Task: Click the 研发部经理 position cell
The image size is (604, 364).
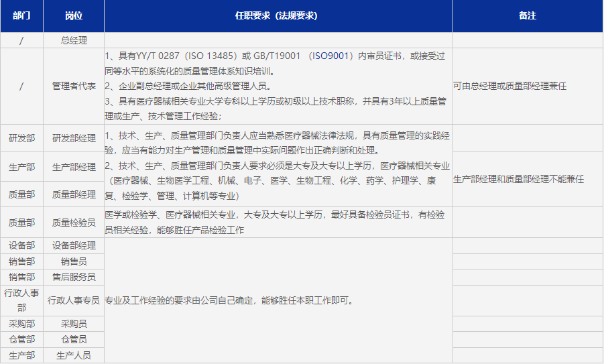Action: pos(74,139)
